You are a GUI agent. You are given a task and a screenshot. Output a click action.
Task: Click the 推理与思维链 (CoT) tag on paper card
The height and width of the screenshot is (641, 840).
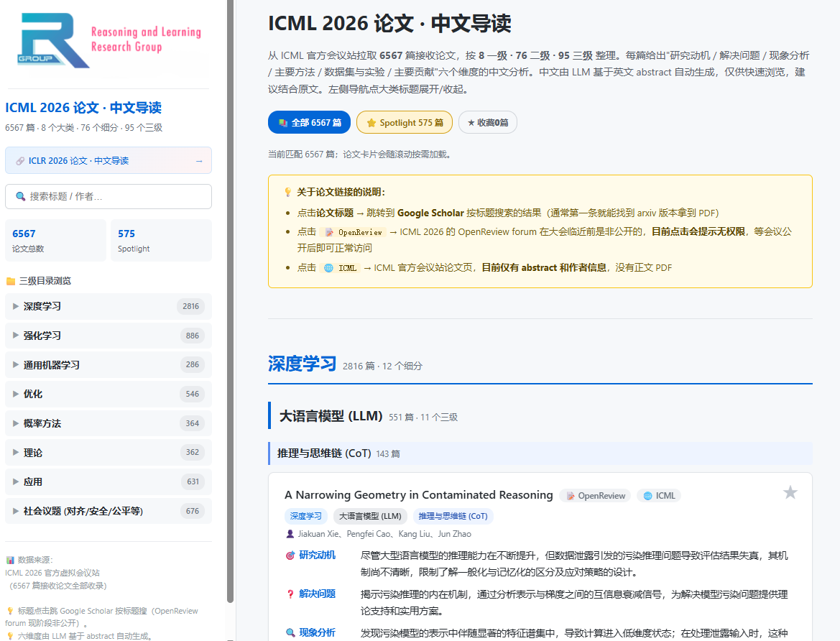(x=453, y=516)
